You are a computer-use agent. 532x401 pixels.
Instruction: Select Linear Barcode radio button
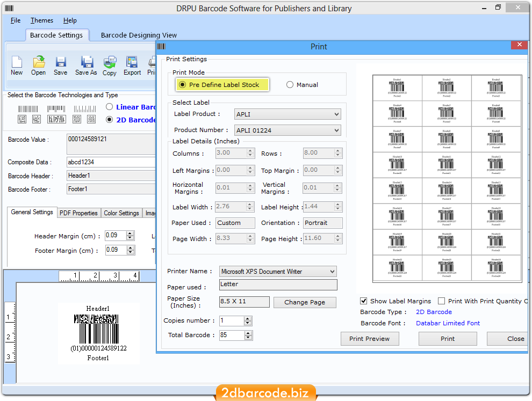[x=109, y=107]
